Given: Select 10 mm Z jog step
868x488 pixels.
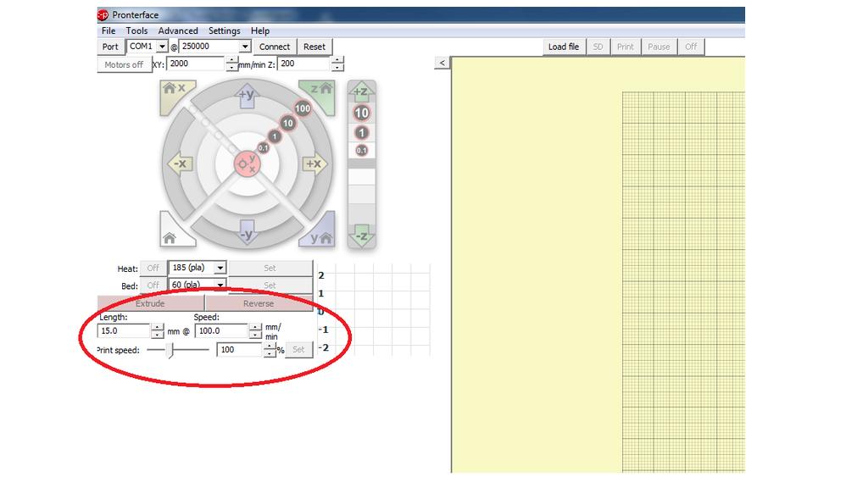Looking at the screenshot, I should click(361, 113).
